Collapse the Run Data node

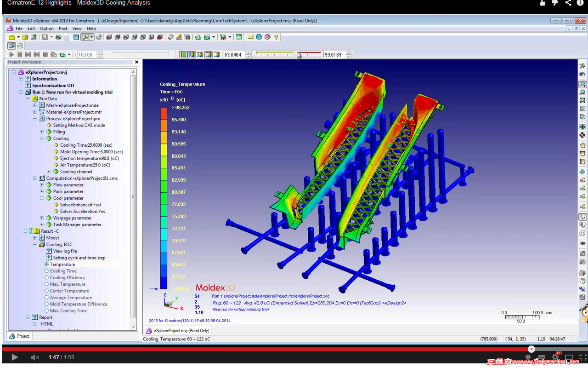(28, 98)
